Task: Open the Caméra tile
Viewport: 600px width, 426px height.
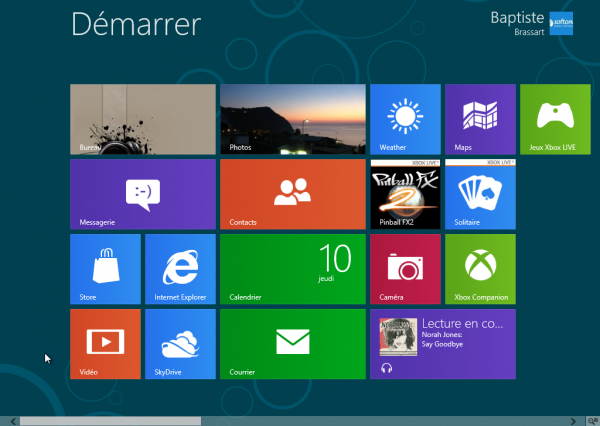Action: pos(405,269)
